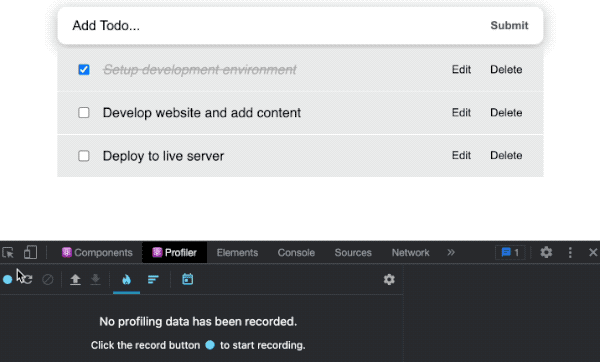Edit the Deploy to live server todo
This screenshot has height=362, width=600.
(x=461, y=155)
